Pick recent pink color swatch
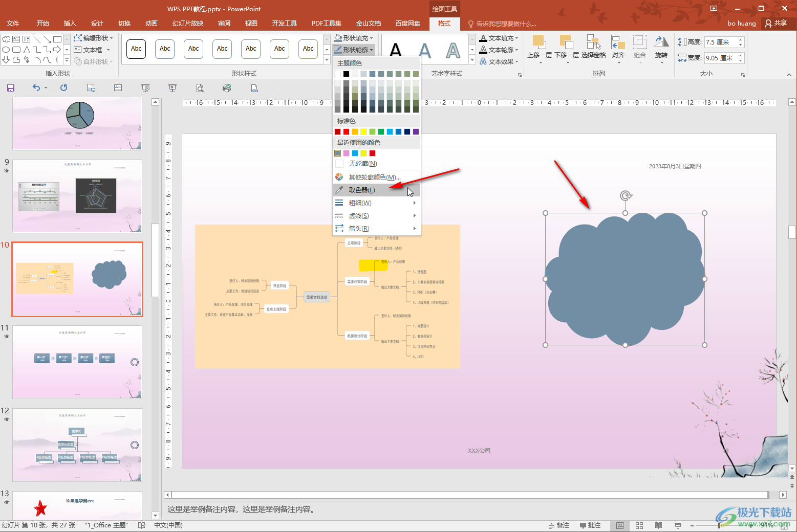 point(346,153)
